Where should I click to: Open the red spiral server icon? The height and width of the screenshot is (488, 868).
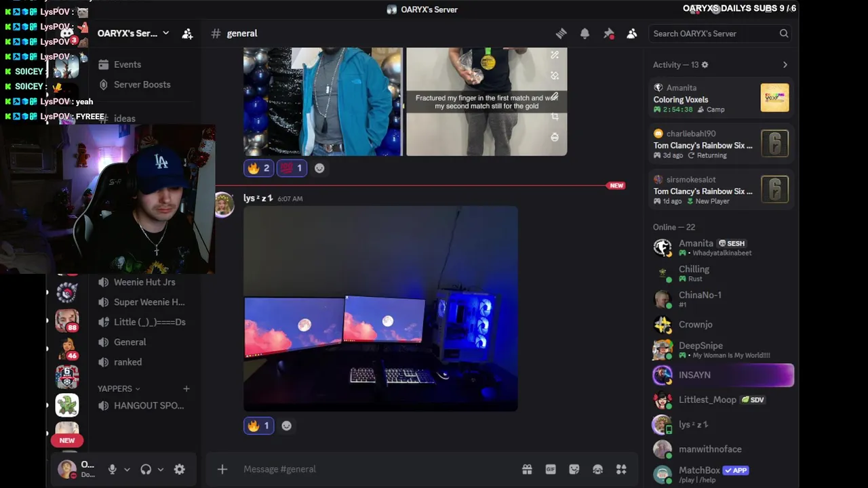pyautogui.click(x=67, y=292)
